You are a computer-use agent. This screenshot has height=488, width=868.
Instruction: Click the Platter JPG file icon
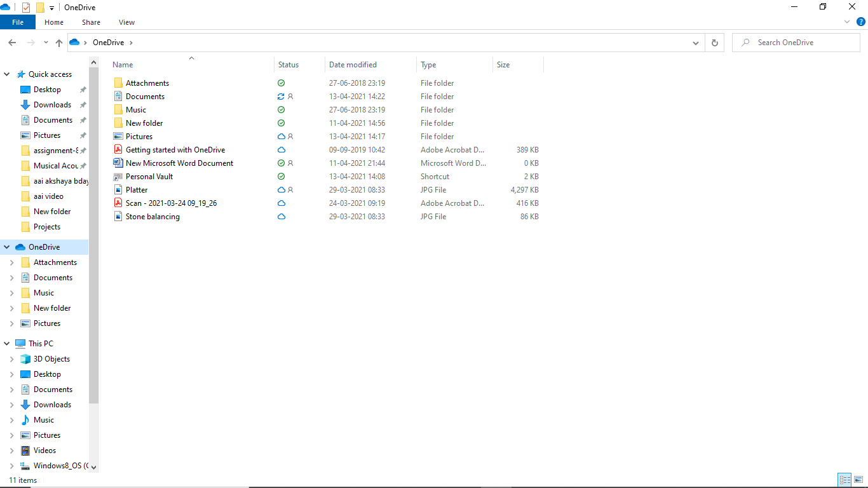tap(118, 190)
